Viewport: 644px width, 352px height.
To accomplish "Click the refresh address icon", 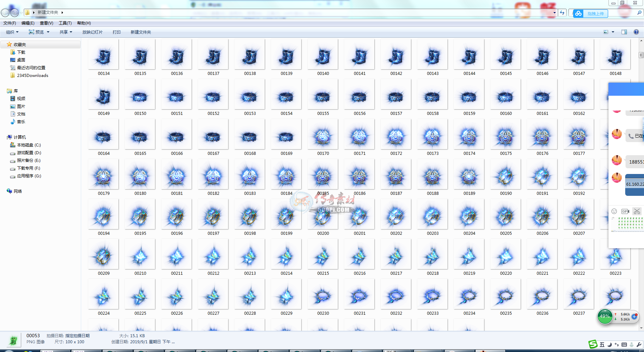I will tap(562, 13).
